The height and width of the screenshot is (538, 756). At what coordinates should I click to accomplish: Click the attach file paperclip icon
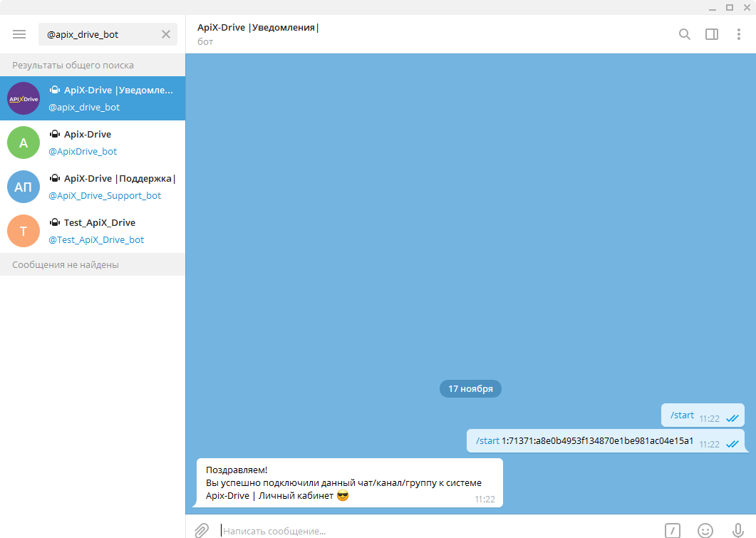click(202, 530)
